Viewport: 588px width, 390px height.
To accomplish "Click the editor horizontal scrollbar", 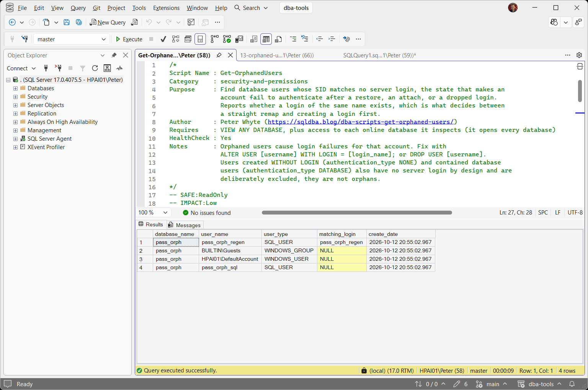I will click(357, 213).
